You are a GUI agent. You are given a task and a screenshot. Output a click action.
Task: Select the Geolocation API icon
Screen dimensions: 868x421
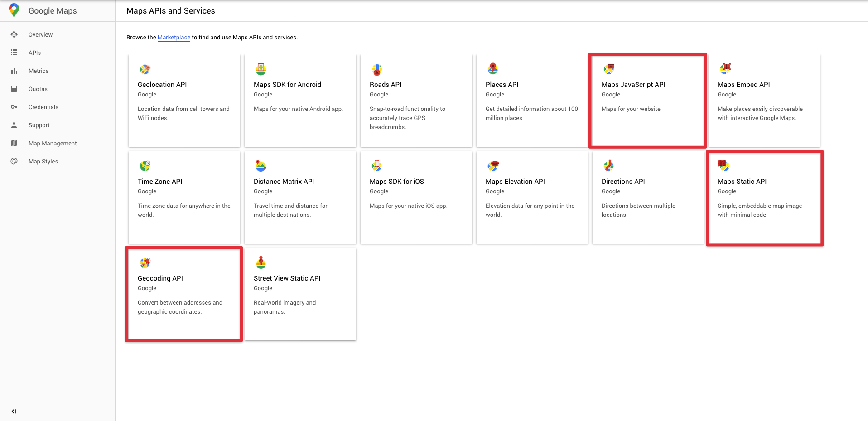(145, 69)
